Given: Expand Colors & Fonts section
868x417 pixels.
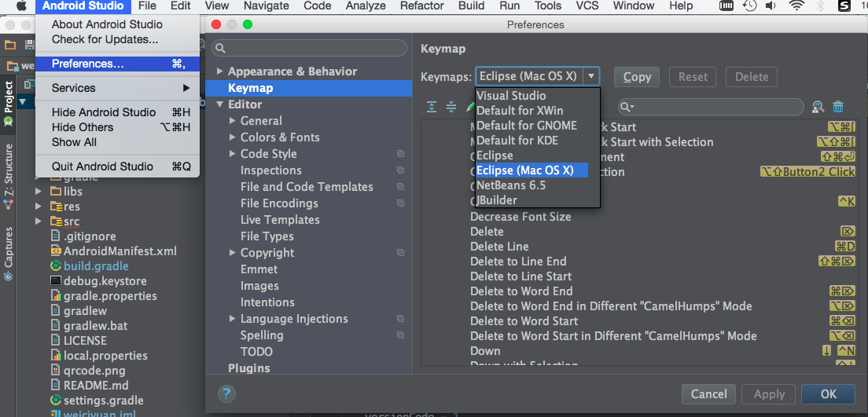Looking at the screenshot, I should (x=233, y=137).
